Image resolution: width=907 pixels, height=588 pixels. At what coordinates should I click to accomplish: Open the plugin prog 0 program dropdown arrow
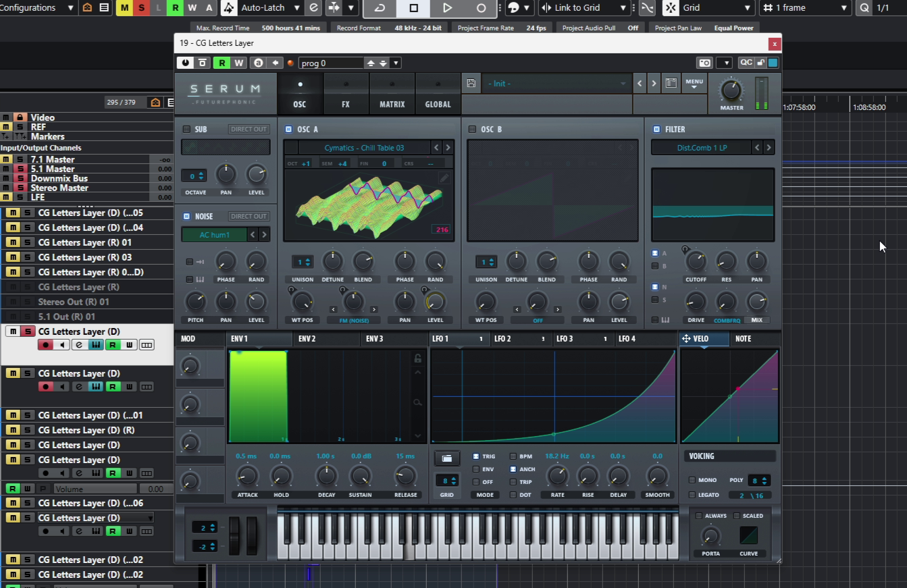[396, 63]
